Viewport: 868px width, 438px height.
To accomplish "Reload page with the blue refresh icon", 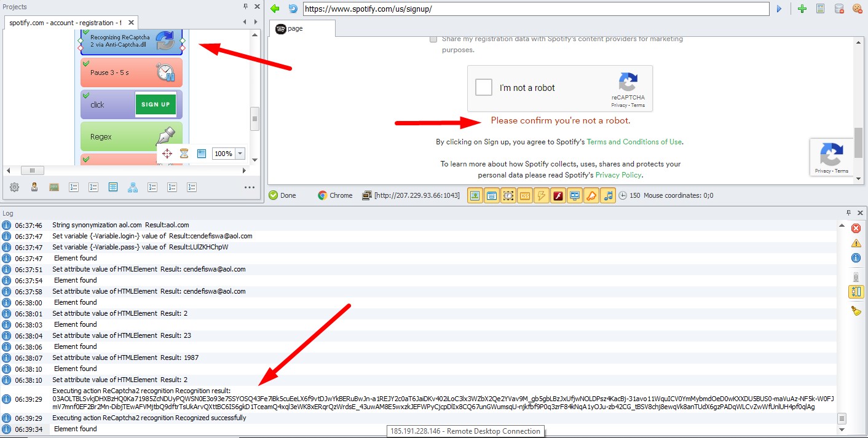I will coord(293,9).
